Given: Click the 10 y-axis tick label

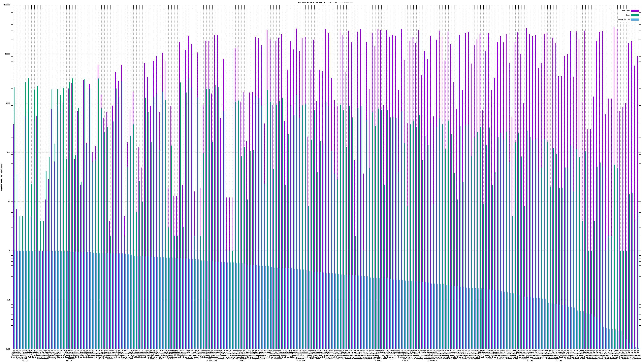Looking at the screenshot, I should point(9,202).
